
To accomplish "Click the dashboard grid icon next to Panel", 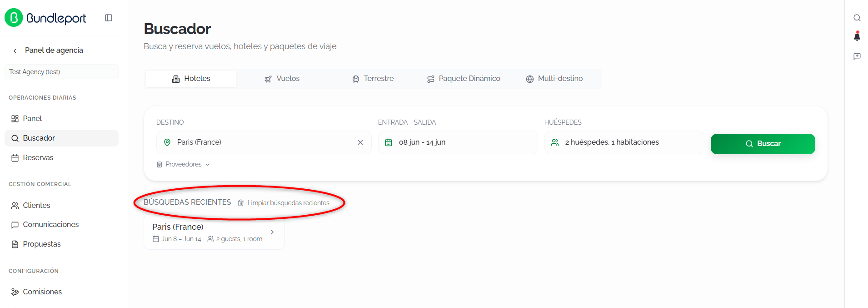I will click(15, 119).
